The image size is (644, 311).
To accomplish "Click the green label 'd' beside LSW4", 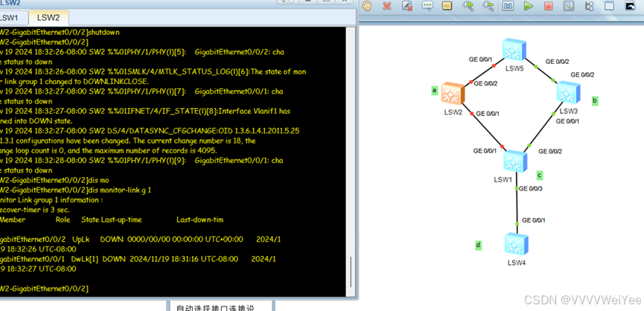I will 478,246.
